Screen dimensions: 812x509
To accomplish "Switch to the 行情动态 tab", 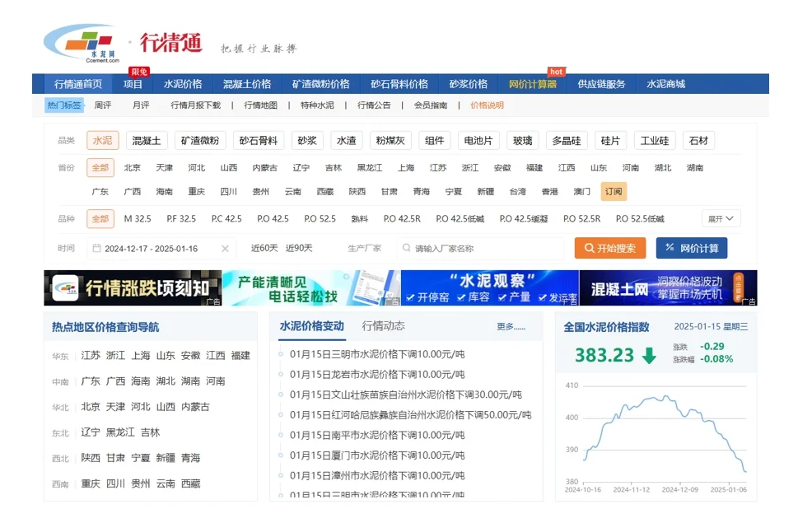I will pos(384,325).
